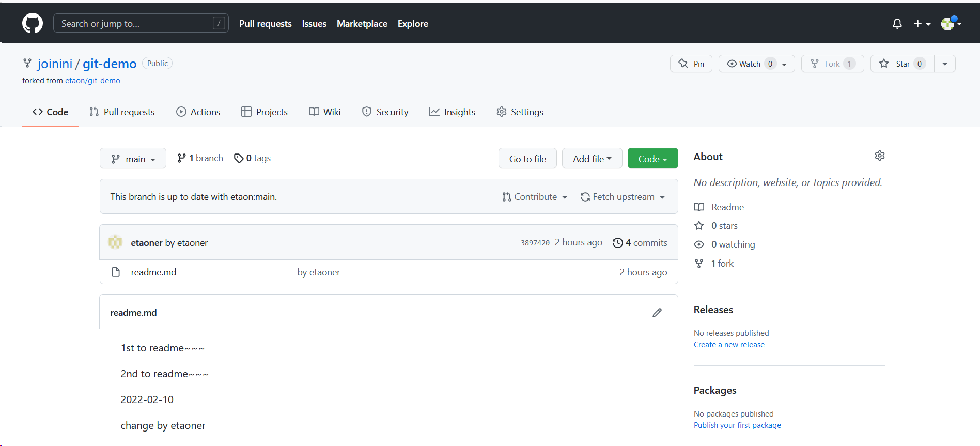Click Create a new release
Image resolution: width=980 pixels, height=446 pixels.
click(x=729, y=345)
